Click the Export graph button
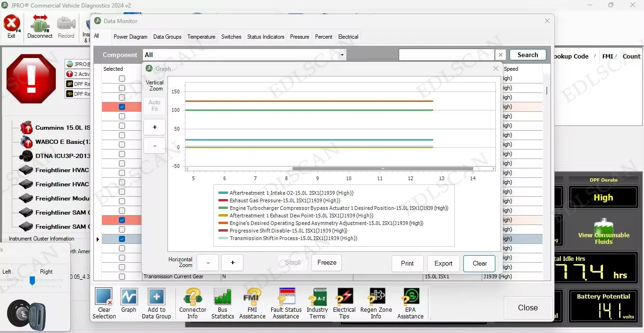 (443, 264)
